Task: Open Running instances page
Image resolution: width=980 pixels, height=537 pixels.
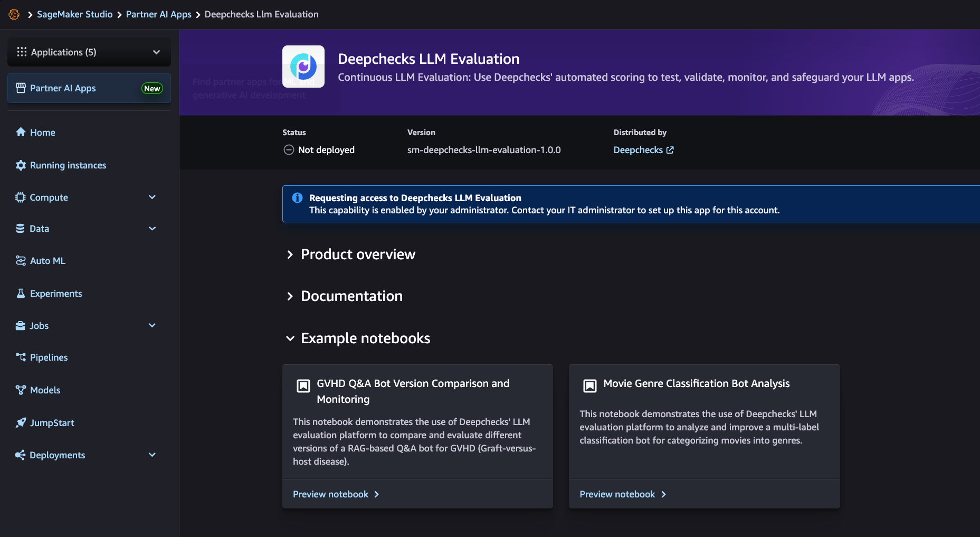Action: 68,165
